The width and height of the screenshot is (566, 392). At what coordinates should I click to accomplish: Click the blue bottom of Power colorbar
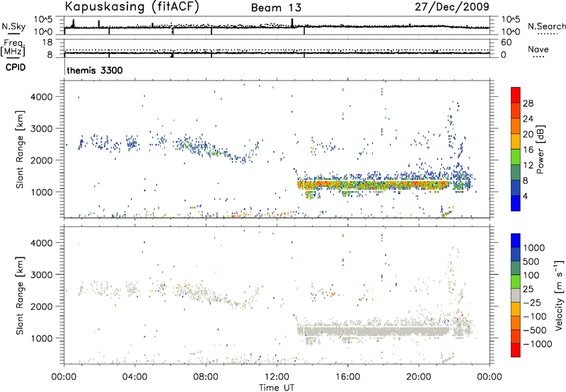516,203
